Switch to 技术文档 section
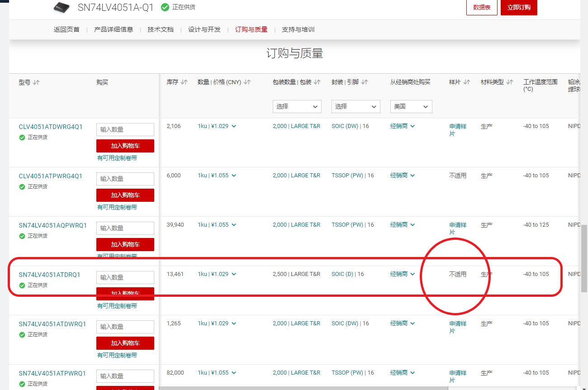The image size is (588, 390). coord(161,29)
